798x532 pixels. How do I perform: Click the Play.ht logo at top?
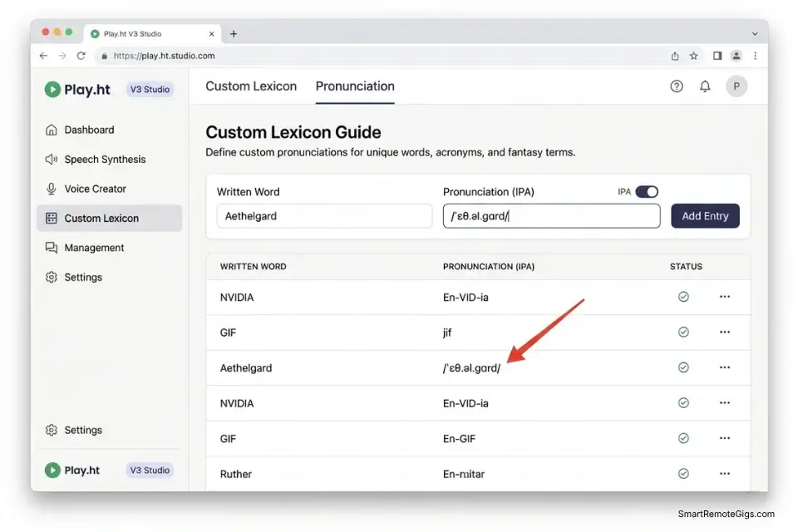[x=77, y=90]
